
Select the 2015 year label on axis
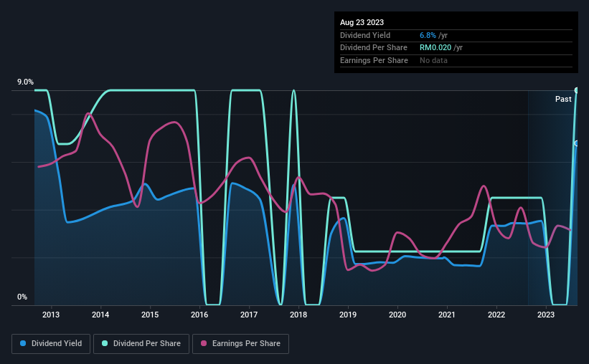pyautogui.click(x=150, y=315)
